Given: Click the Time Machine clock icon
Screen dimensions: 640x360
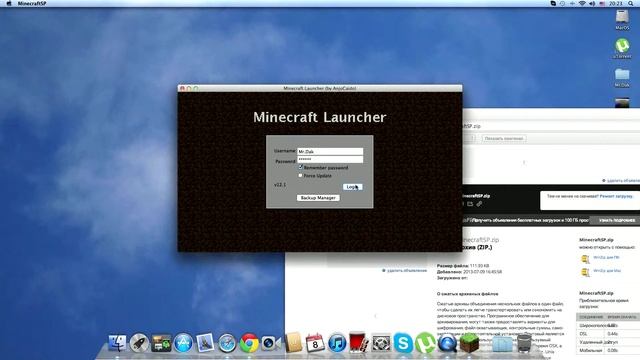Looking at the screenshot, I should click(x=562, y=3).
